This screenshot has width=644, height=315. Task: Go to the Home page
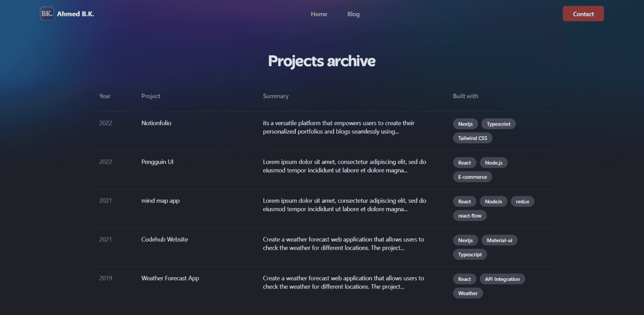pyautogui.click(x=319, y=14)
